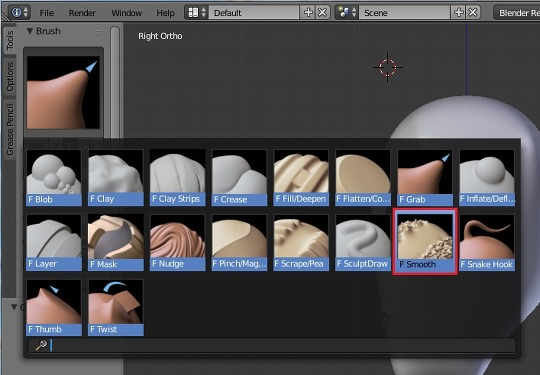Click the current brush preview thumbnail
Viewport: 540px width, 375px height.
(x=63, y=92)
